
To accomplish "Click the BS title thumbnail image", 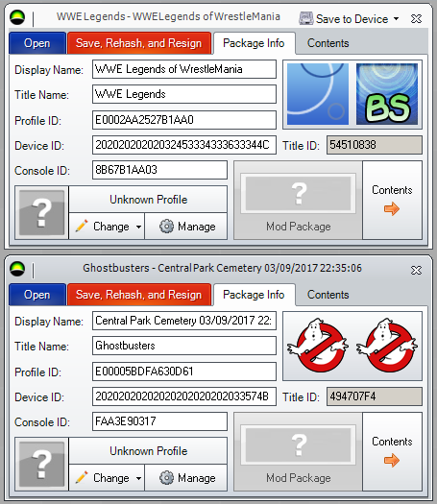I will [x=387, y=94].
